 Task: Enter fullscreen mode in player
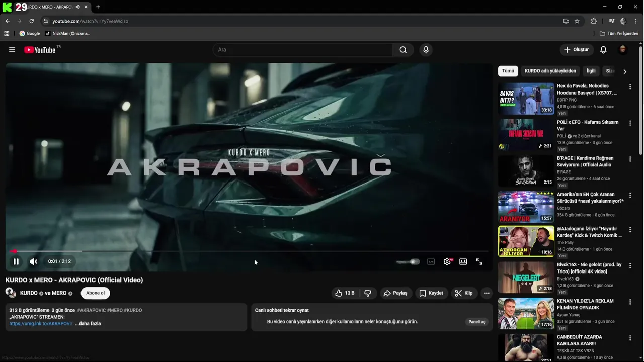[x=479, y=261]
